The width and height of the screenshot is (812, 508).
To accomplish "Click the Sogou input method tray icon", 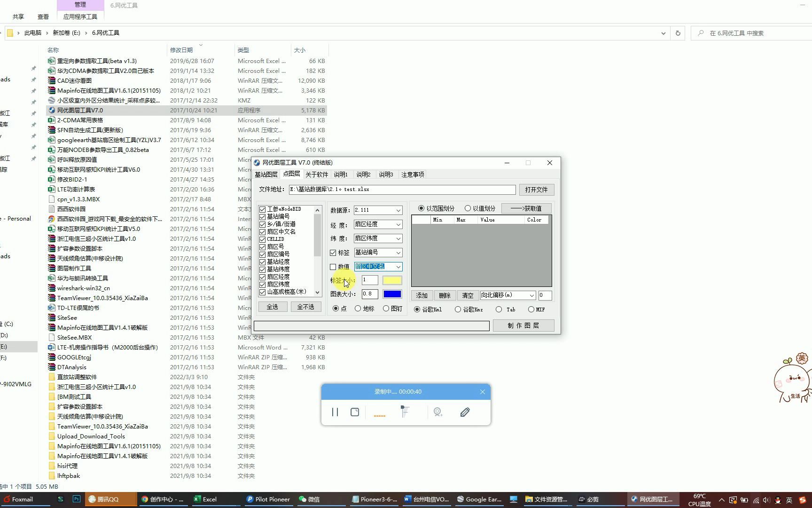I will (x=802, y=500).
